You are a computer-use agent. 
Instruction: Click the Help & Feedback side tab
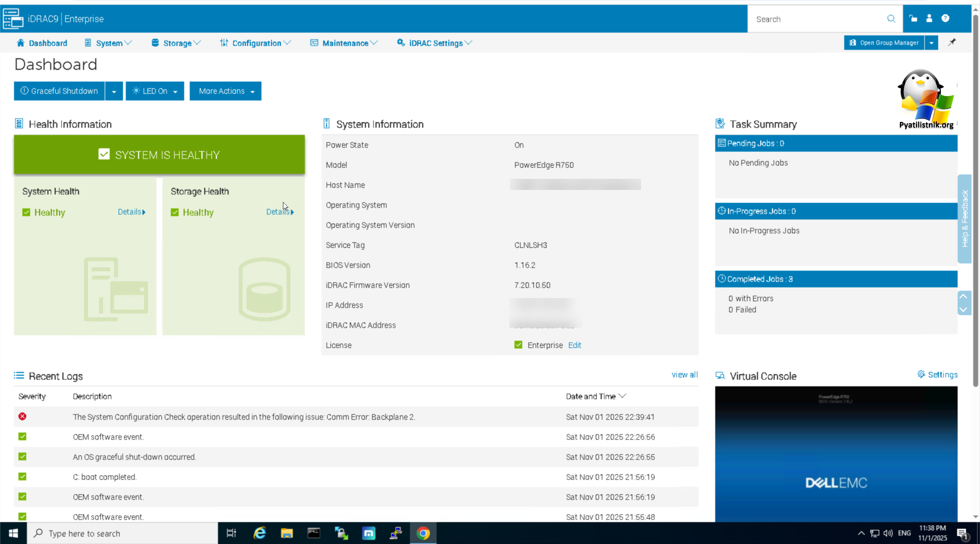point(964,219)
